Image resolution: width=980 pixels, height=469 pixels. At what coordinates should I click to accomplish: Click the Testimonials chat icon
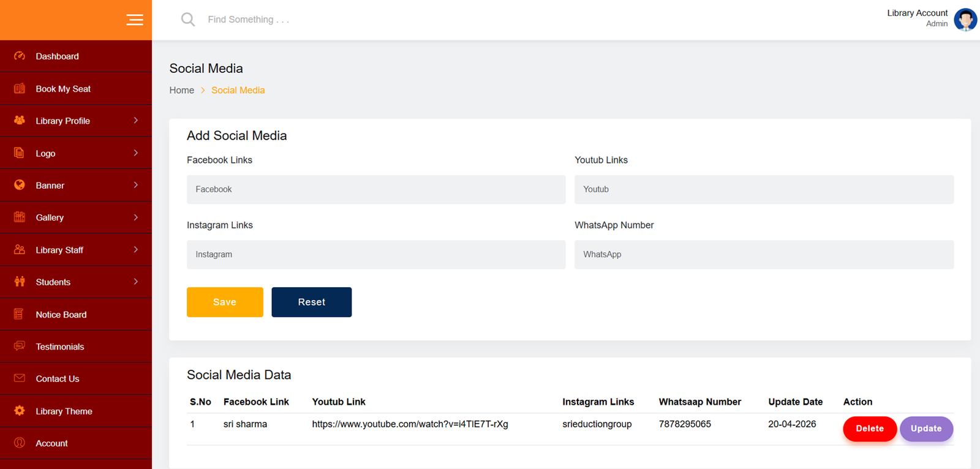(x=20, y=346)
